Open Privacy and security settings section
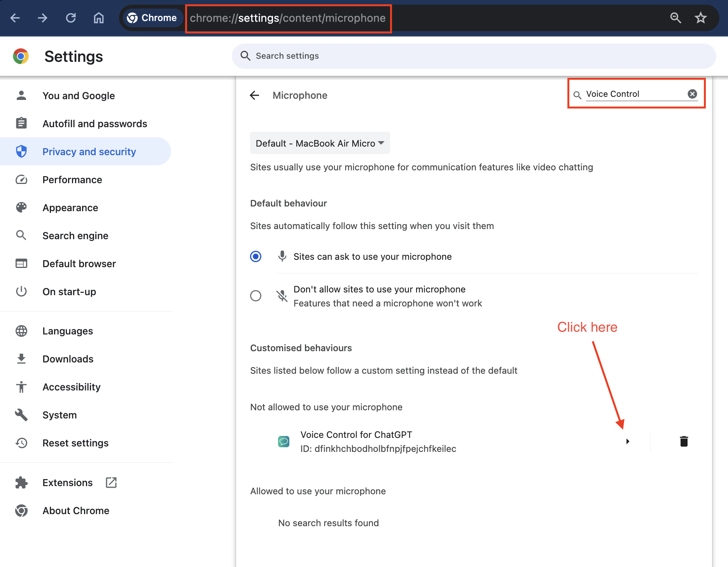Screen dimensions: 728x567 pyautogui.click(x=89, y=152)
